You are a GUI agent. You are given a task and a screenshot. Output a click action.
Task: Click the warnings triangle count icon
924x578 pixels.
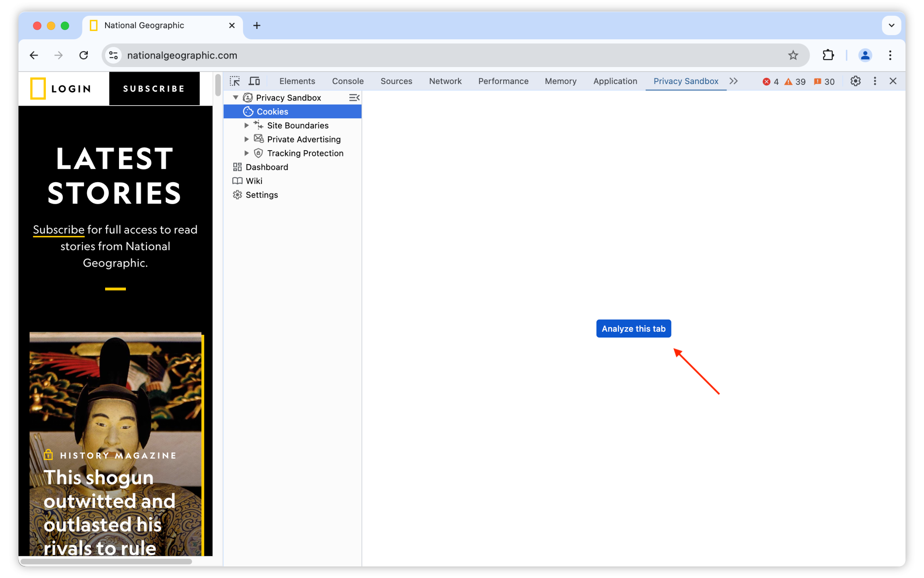(x=788, y=82)
